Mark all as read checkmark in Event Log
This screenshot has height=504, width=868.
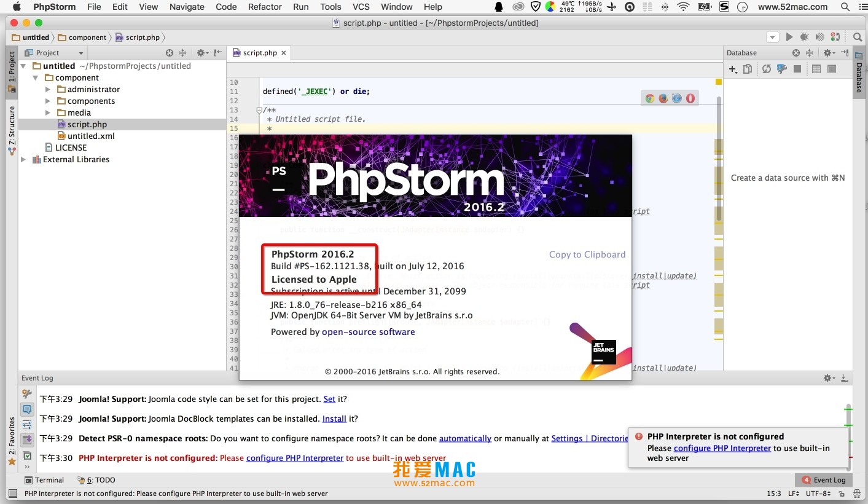(x=27, y=455)
